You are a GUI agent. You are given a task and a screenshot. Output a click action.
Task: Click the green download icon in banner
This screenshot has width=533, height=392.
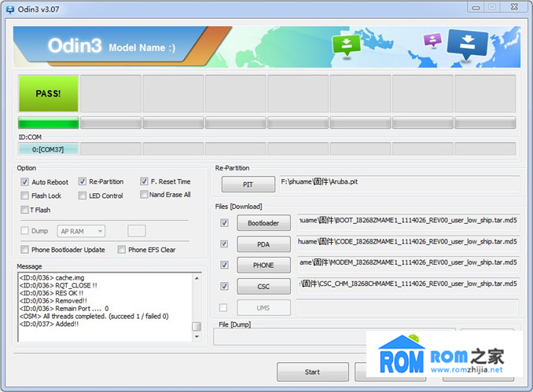click(x=346, y=45)
